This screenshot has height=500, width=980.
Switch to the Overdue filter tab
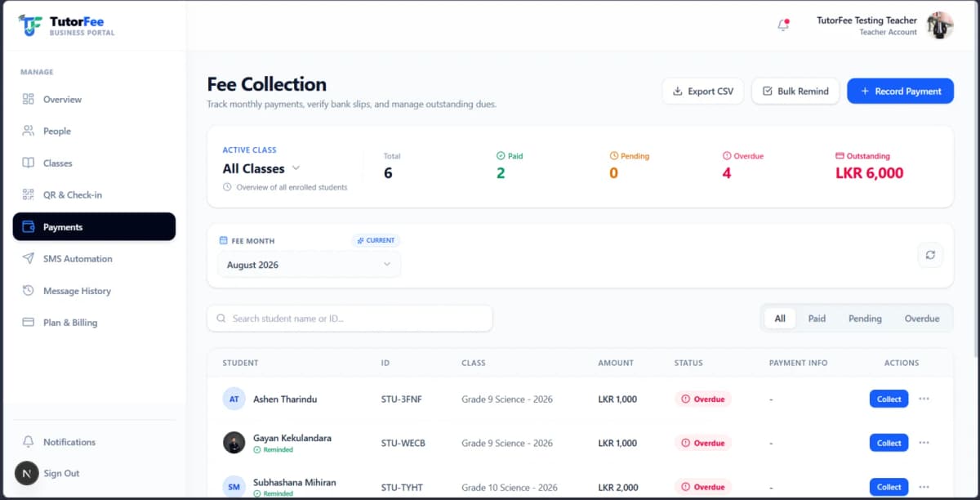[922, 319]
